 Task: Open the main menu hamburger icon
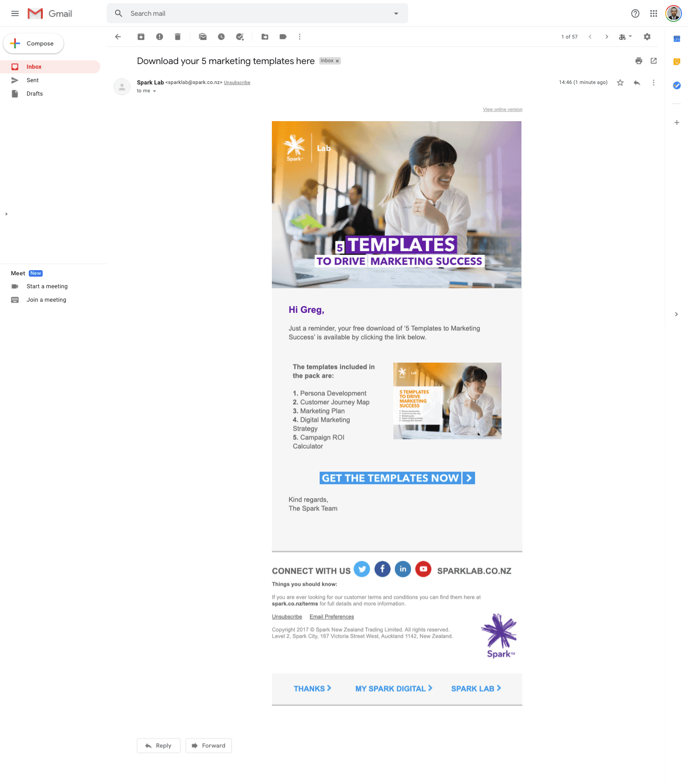tap(15, 13)
